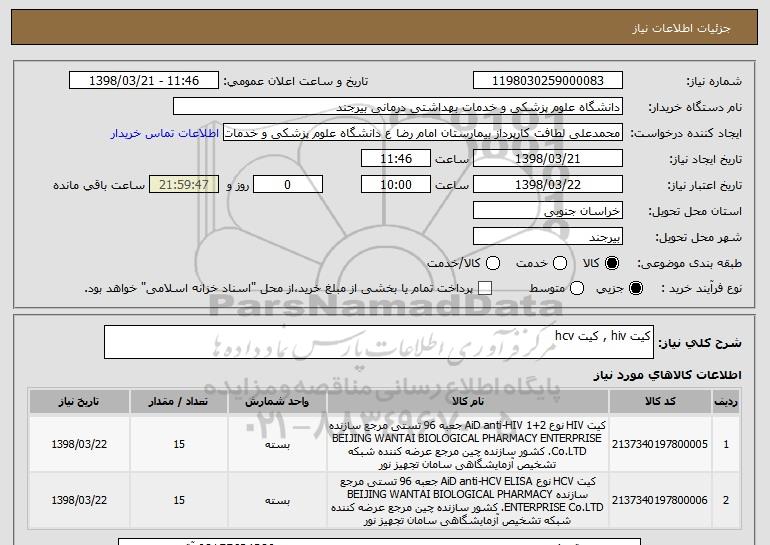Click the تاریخ نیاز column header
770x545 pixels.
click(79, 402)
